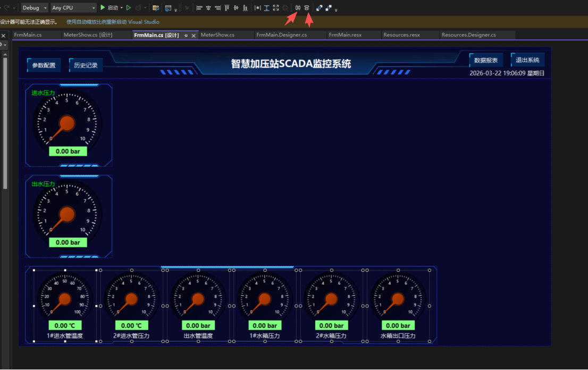
Task: Click the browser window icon after Find in Files
Action: (x=169, y=8)
